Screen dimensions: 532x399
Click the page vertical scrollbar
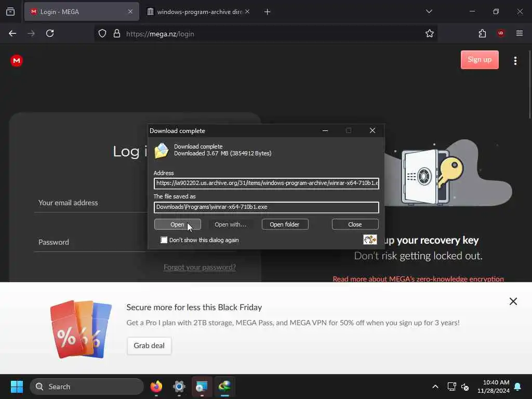click(x=529, y=85)
